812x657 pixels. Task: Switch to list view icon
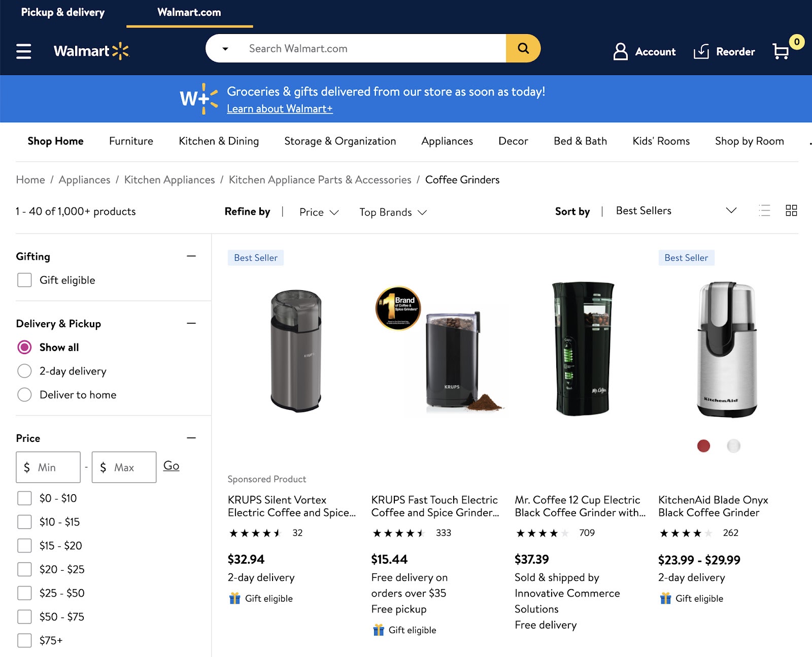click(x=764, y=211)
